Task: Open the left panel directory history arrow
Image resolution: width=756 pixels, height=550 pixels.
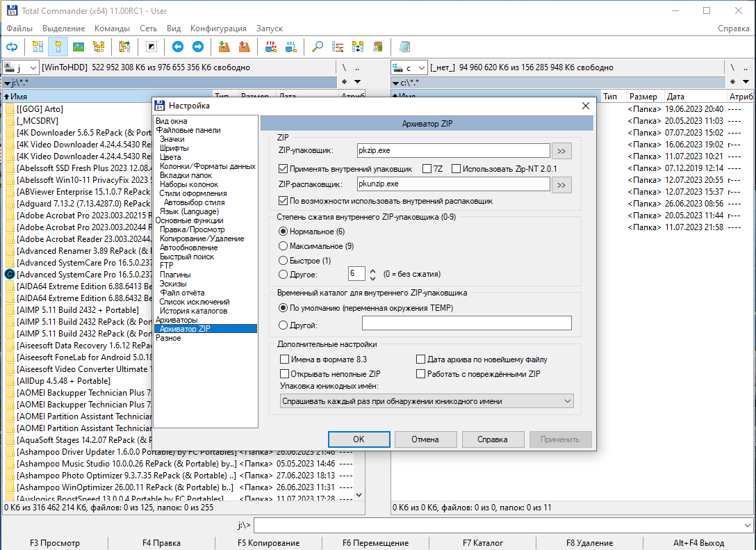Action: coord(357,82)
